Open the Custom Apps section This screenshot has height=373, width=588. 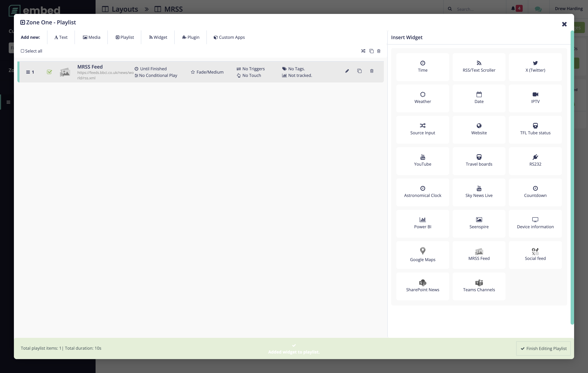pos(229,37)
